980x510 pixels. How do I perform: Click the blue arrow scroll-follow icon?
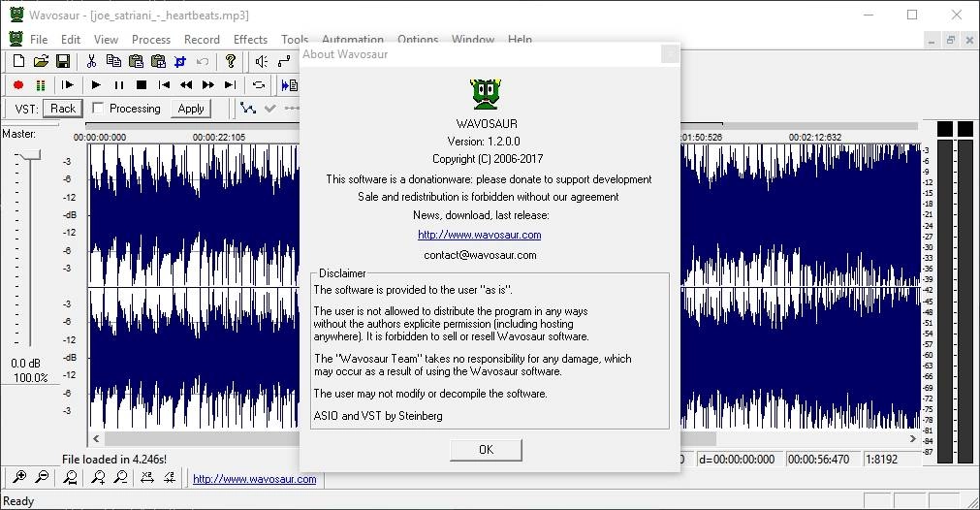click(289, 84)
